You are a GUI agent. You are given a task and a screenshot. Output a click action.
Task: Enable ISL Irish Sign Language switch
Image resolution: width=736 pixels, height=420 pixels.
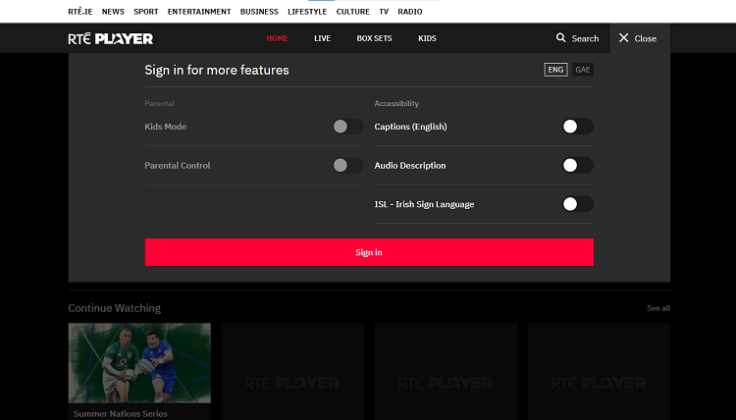(x=578, y=204)
